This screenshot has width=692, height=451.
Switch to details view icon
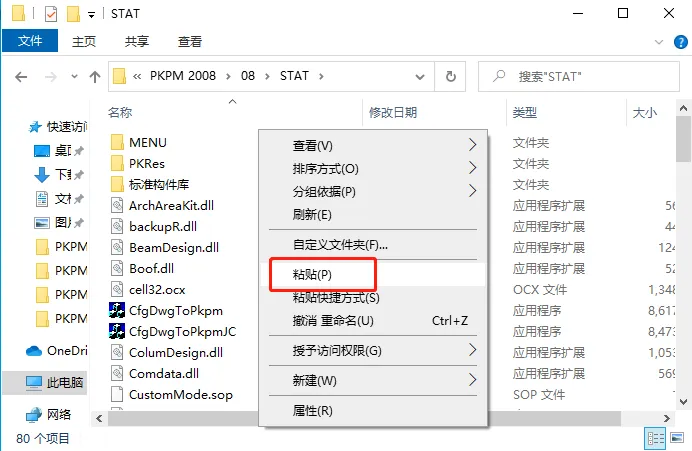[x=655, y=438]
